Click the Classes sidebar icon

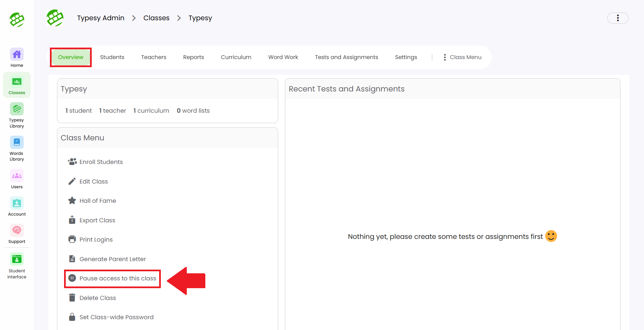17,85
